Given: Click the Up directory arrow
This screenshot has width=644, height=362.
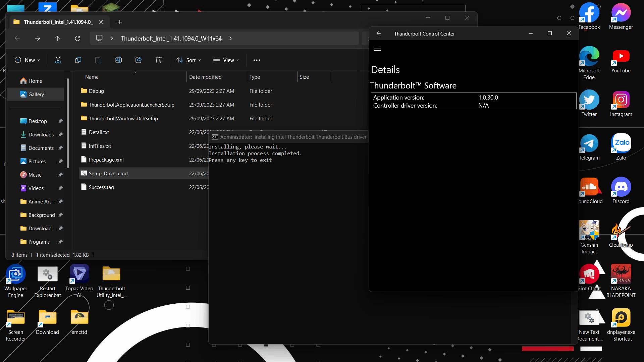Looking at the screenshot, I should point(57,39).
